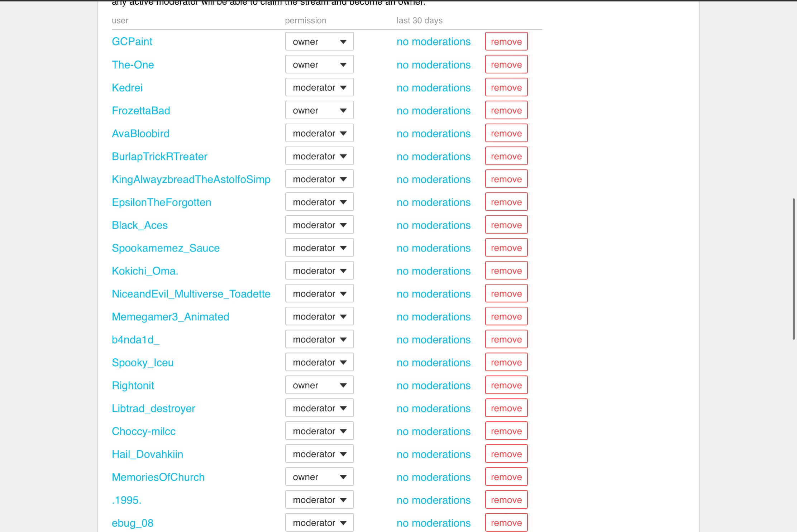
Task: Click remove icon for Kokichi_Oma.
Action: click(506, 271)
